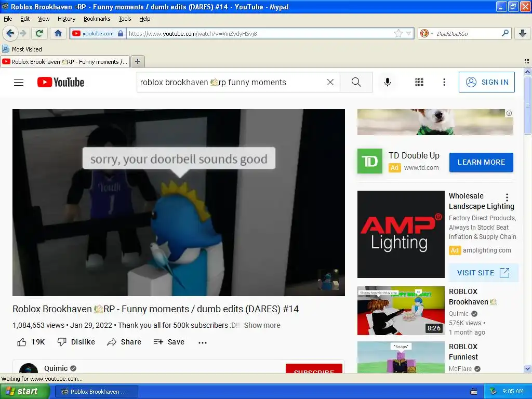
Task: Open YouTube settings three-dot menu
Action: click(444, 82)
